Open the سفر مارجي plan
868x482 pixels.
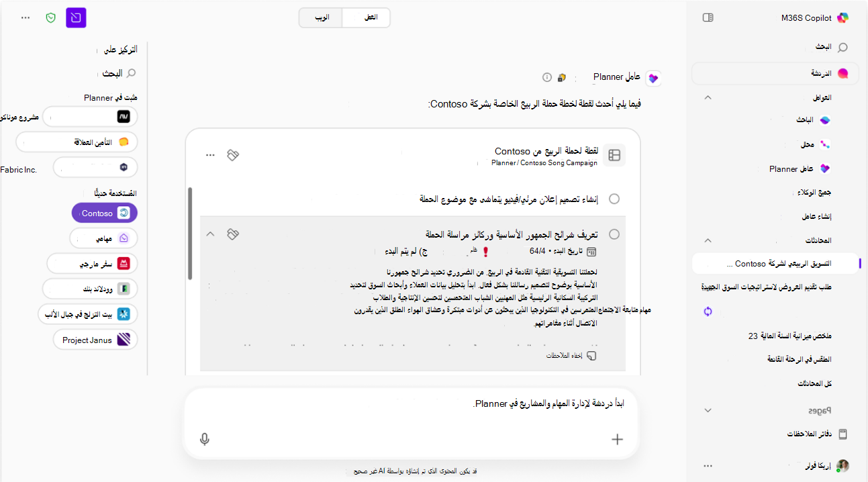92,263
